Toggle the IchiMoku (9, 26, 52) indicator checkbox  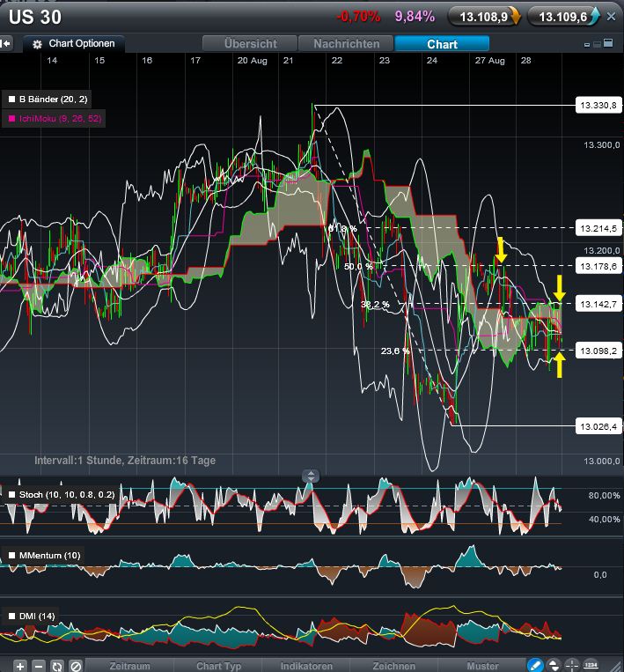12,118
